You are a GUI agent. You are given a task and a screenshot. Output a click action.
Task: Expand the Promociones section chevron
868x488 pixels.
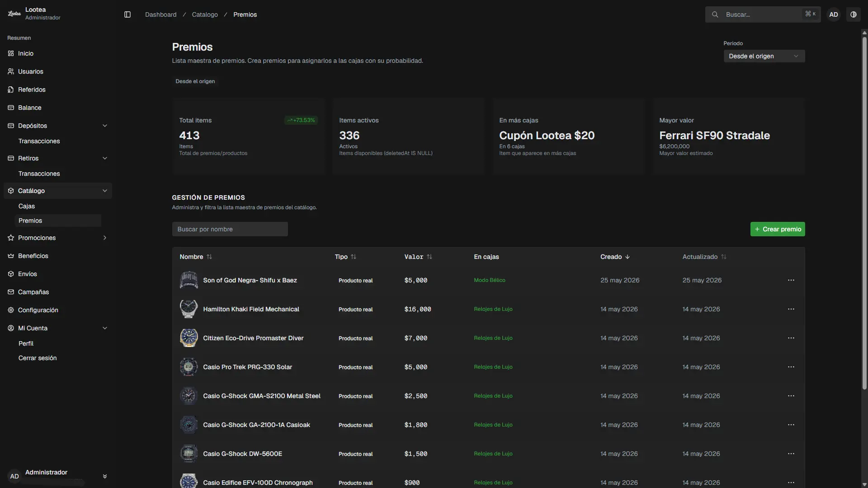tap(105, 238)
